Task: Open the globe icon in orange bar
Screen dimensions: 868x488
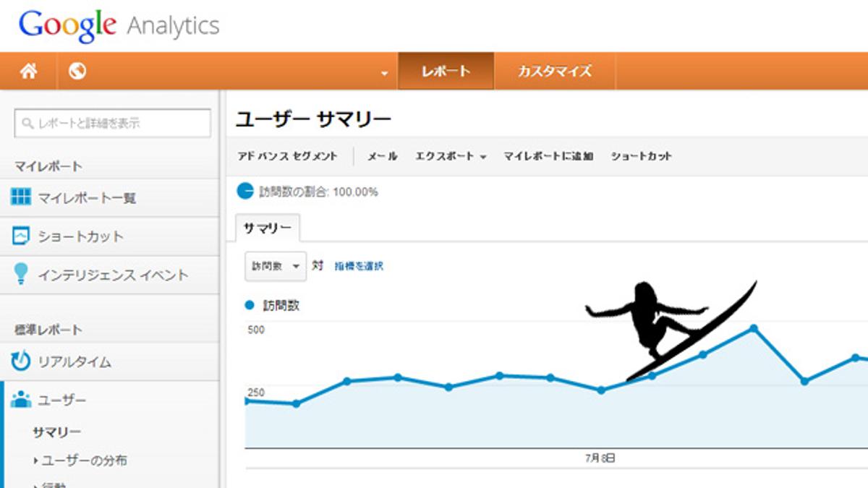Action: [x=77, y=71]
